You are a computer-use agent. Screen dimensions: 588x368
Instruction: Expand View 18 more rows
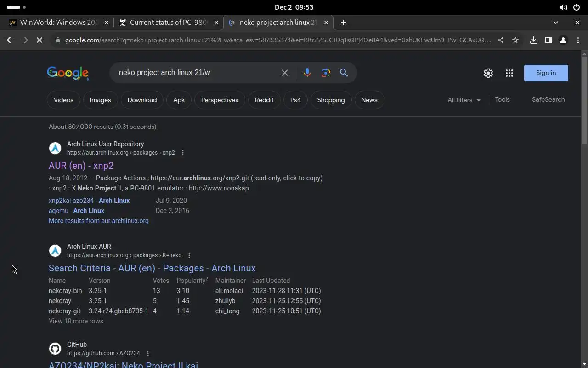click(x=76, y=321)
